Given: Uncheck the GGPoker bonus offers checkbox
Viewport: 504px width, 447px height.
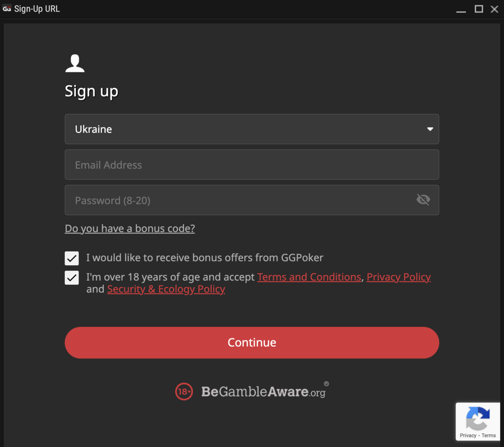Looking at the screenshot, I should pyautogui.click(x=72, y=258).
